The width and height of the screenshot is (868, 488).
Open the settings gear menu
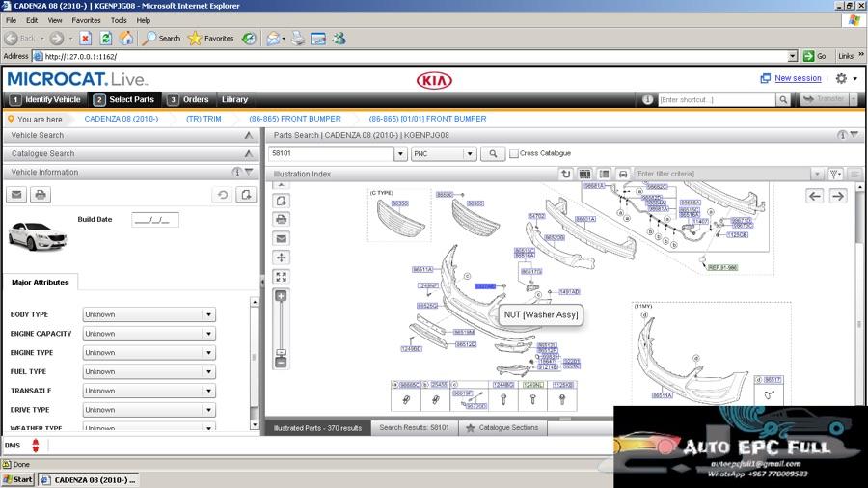(x=841, y=78)
